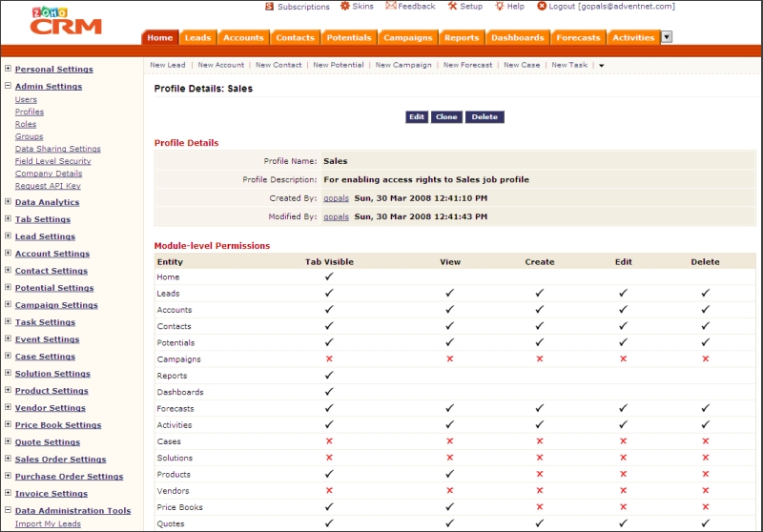Open the more tabs dropdown after Activities
This screenshot has height=532, width=763.
tap(667, 37)
